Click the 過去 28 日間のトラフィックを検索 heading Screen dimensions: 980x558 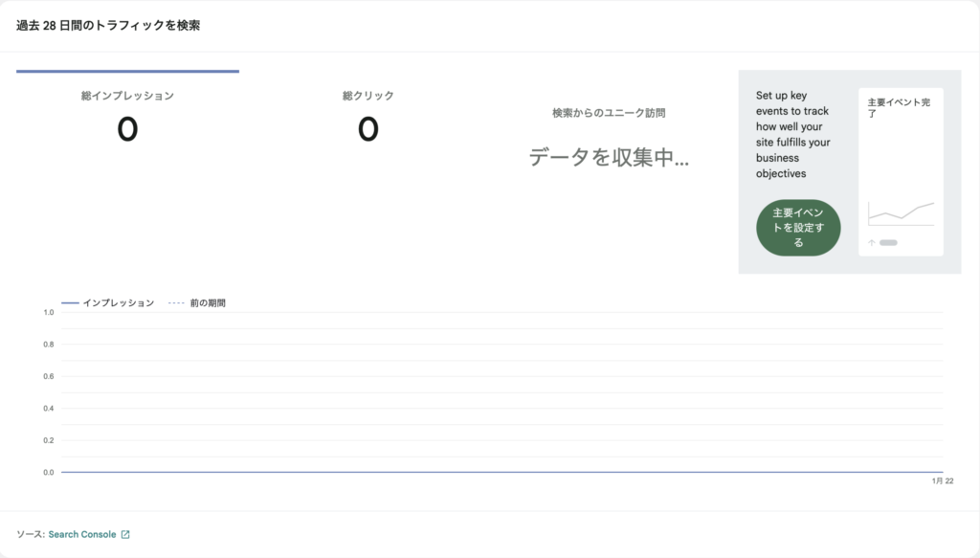108,26
